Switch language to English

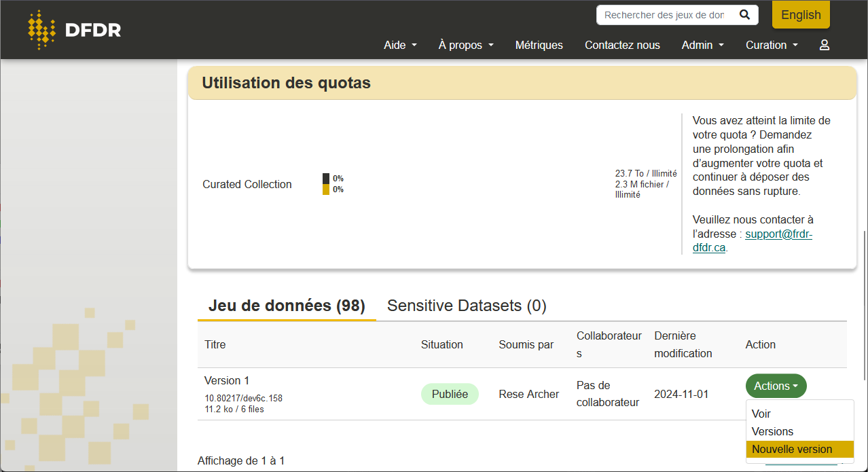coord(801,15)
